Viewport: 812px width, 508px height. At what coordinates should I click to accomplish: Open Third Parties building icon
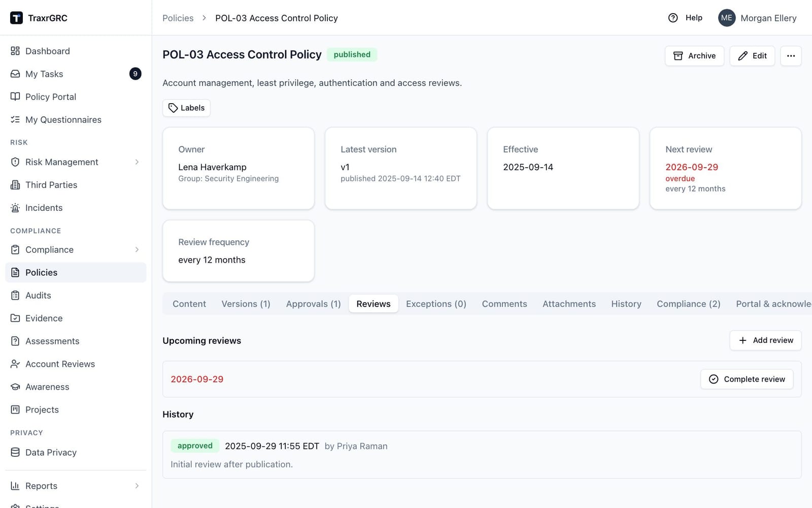coord(15,185)
